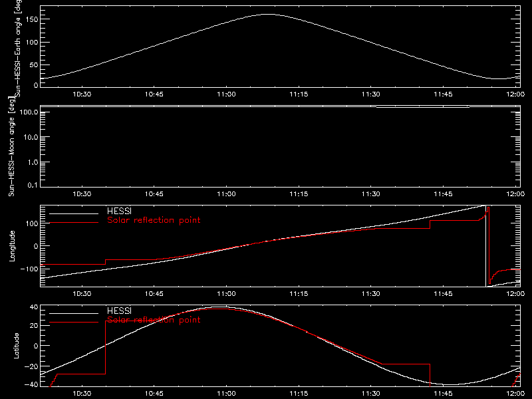
Task: Click '11:15' under the Moon angle plot
Action: (x=299, y=194)
